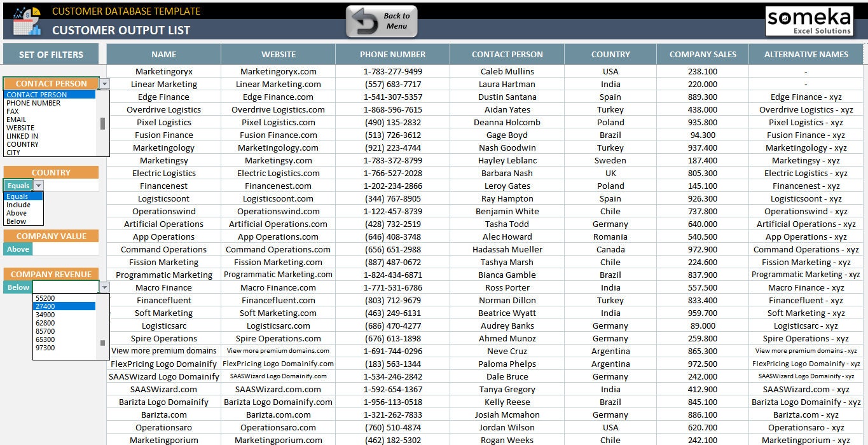This screenshot has width=868, height=445.
Task: Click the SET OF FILTERS header
Action: 50,54
